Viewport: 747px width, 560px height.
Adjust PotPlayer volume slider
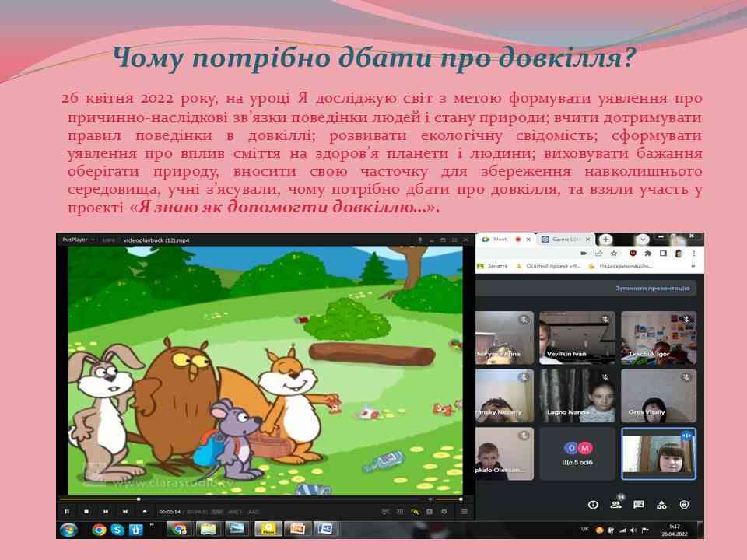pyautogui.click(x=448, y=499)
